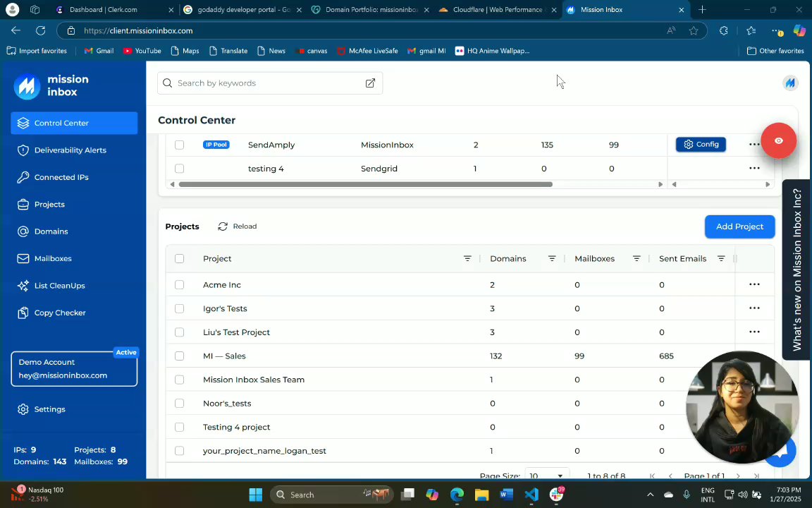Tick the testing 4 row checkbox
The image size is (812, 508).
179,169
